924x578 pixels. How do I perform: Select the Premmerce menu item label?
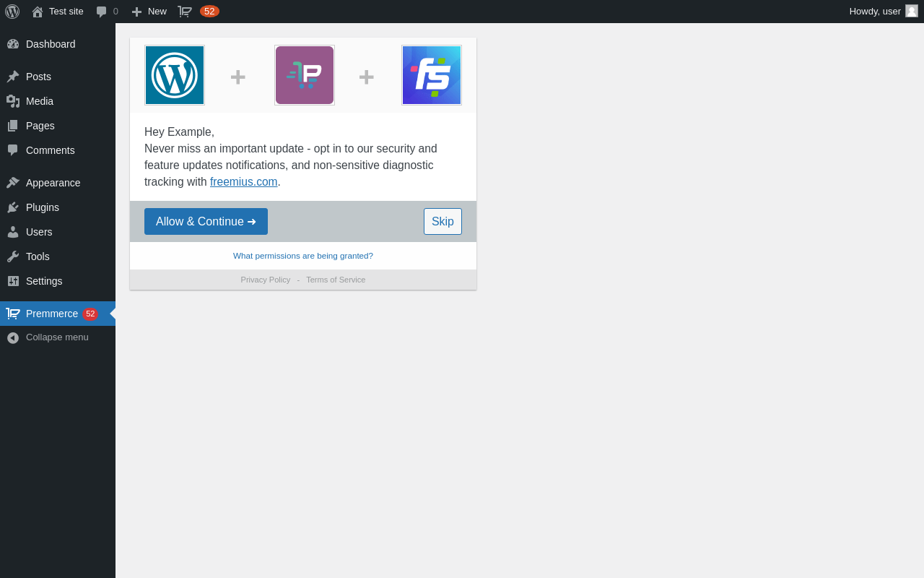click(x=52, y=314)
